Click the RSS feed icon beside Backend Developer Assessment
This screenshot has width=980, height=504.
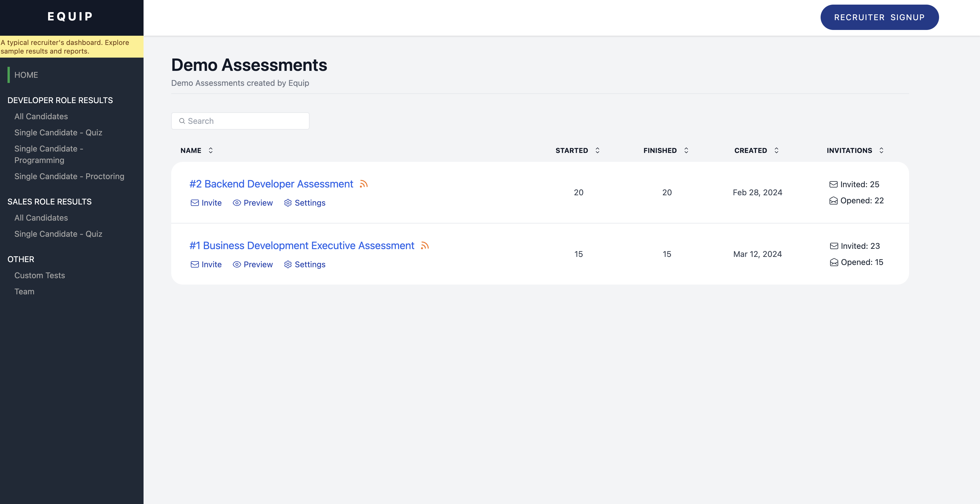click(x=364, y=184)
